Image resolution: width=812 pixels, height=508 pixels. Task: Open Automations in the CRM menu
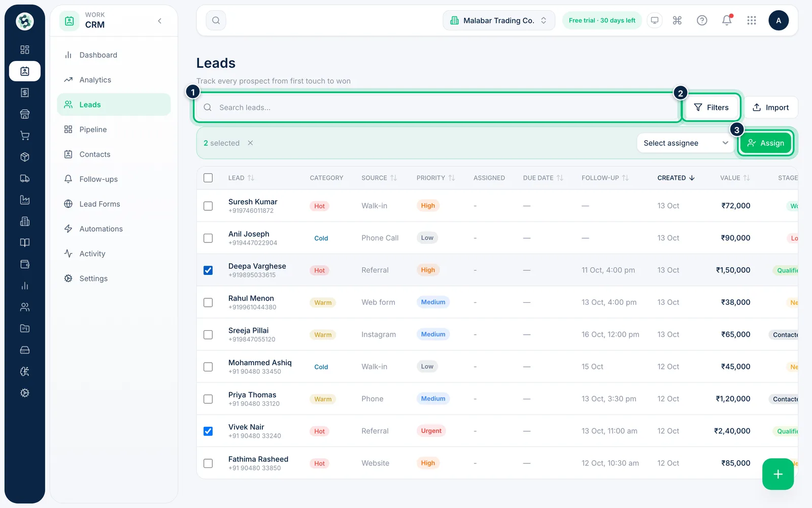[x=114, y=229]
